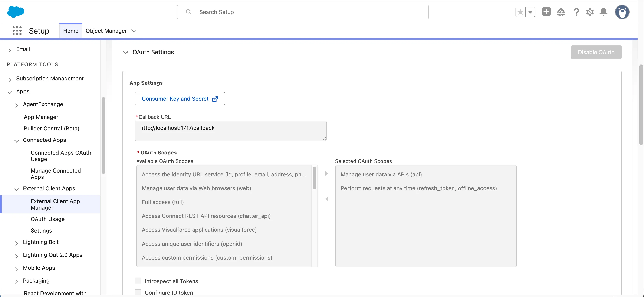The image size is (644, 297).
Task: Select Perform requests at any time scope
Action: tap(425, 188)
